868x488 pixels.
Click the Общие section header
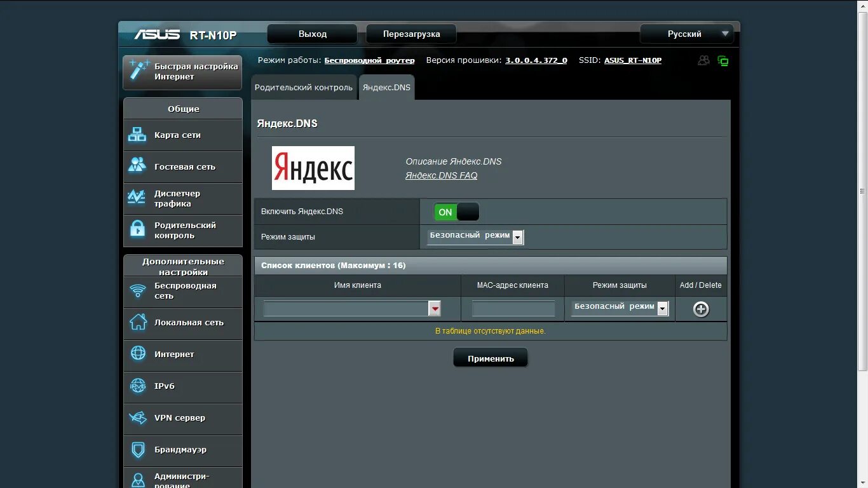[x=183, y=109]
